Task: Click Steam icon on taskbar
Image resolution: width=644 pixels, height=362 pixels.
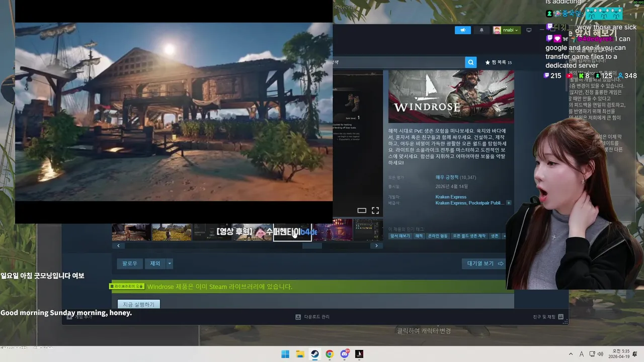Action: click(x=314, y=354)
